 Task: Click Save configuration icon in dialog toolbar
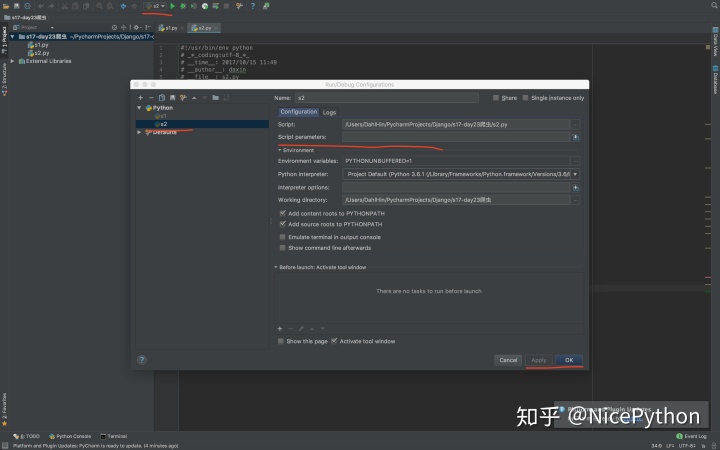pos(172,97)
